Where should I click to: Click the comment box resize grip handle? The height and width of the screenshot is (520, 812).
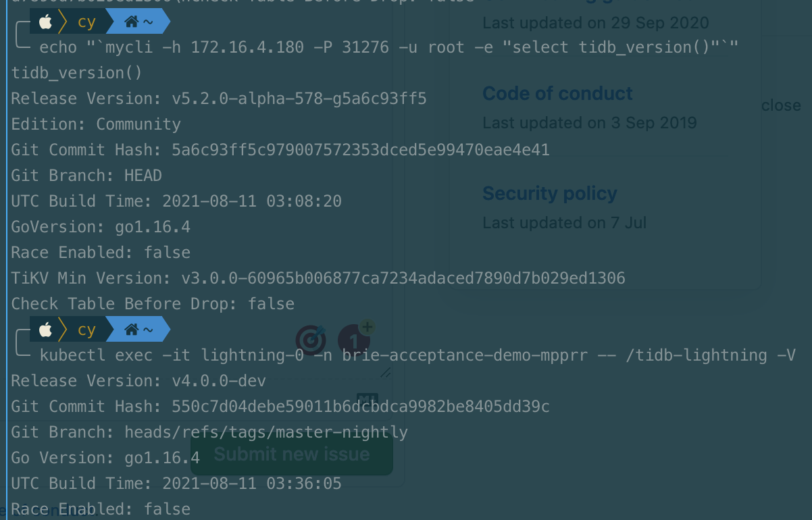pyautogui.click(x=386, y=372)
